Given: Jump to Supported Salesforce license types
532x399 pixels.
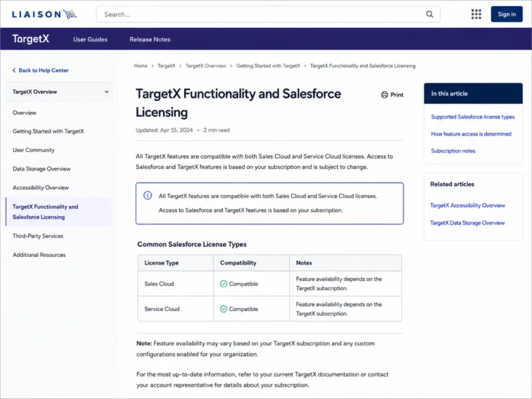Looking at the screenshot, I should (473, 117).
